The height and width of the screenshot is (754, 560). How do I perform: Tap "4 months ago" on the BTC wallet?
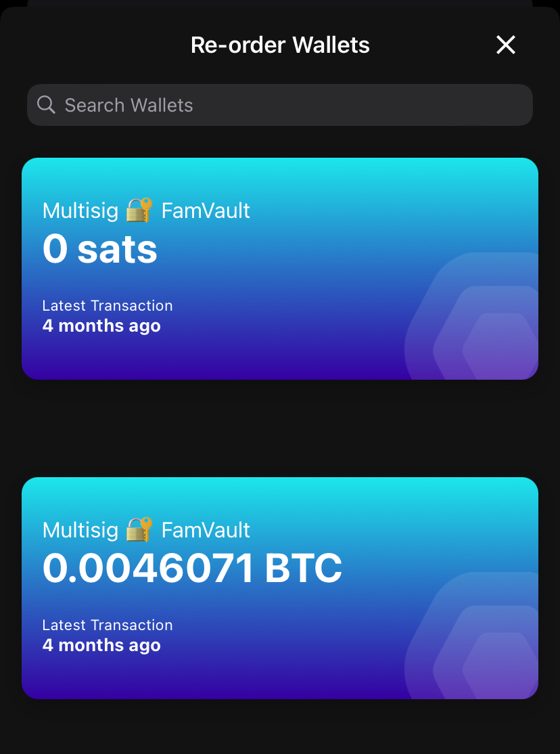[x=101, y=646]
